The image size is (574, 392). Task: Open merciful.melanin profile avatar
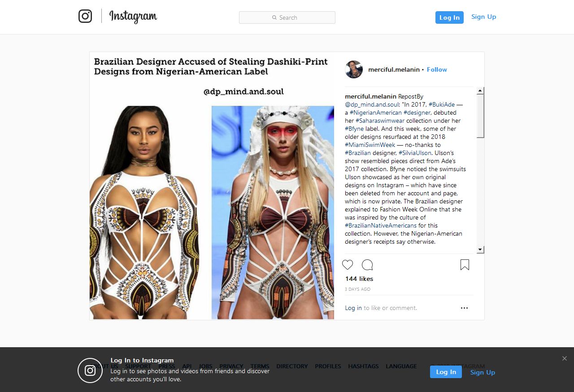pyautogui.click(x=354, y=69)
